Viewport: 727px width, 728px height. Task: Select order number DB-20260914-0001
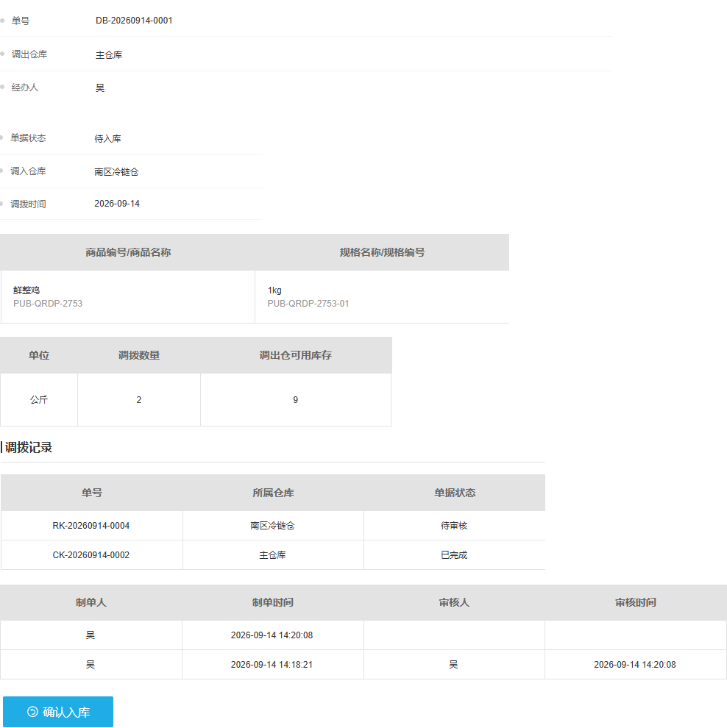click(x=134, y=21)
